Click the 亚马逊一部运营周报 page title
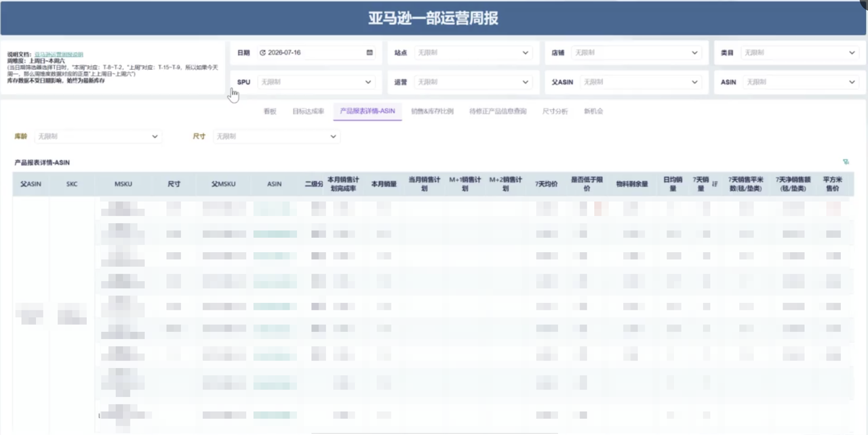The image size is (868, 435). click(x=433, y=18)
